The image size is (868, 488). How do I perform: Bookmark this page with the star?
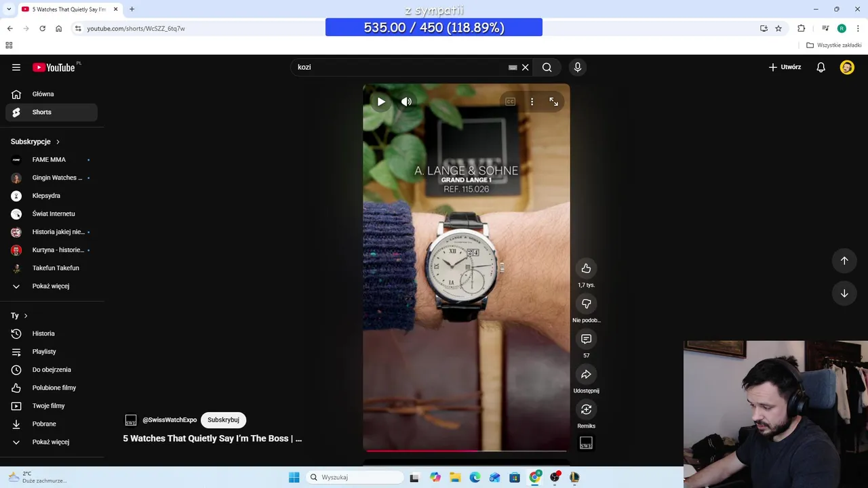(x=778, y=28)
